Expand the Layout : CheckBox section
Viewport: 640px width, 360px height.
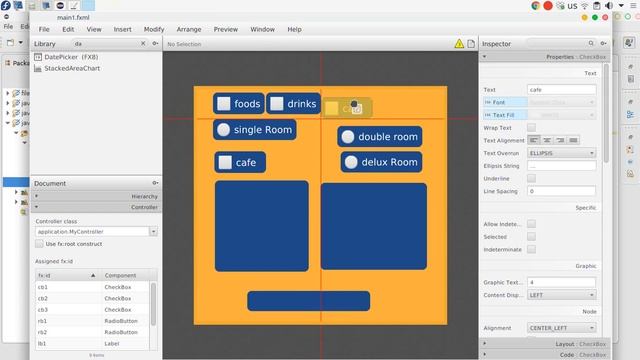point(545,344)
